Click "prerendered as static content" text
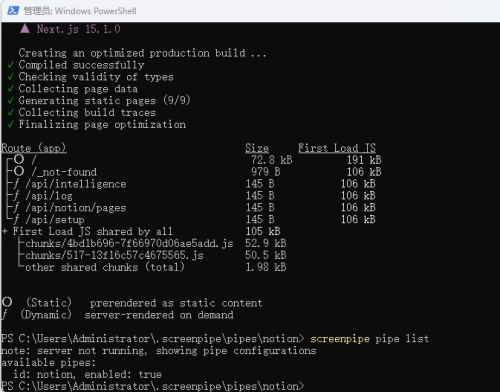Screen dimensions: 500x392 pyautogui.click(x=176, y=303)
